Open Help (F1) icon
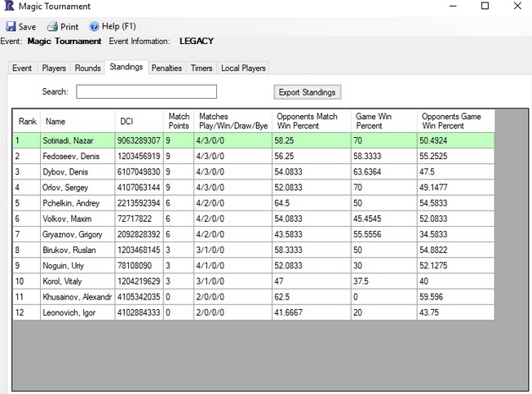 point(93,27)
